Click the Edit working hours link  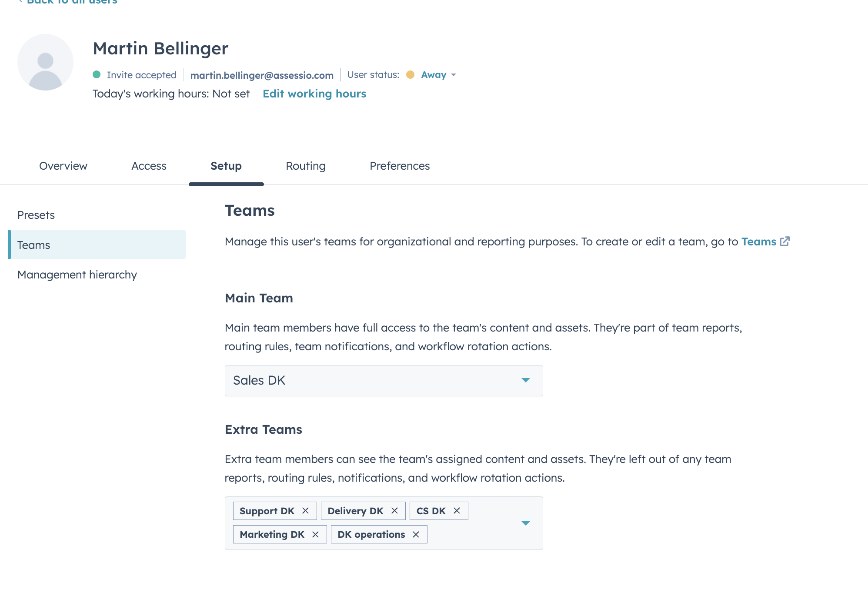click(x=314, y=94)
